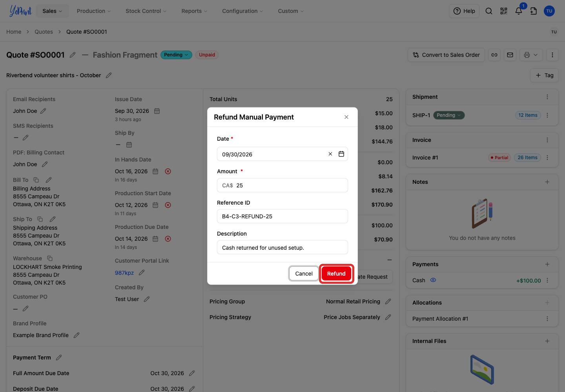Open the TU user avatar menu
Viewport: 565px width, 392px height.
point(549,11)
